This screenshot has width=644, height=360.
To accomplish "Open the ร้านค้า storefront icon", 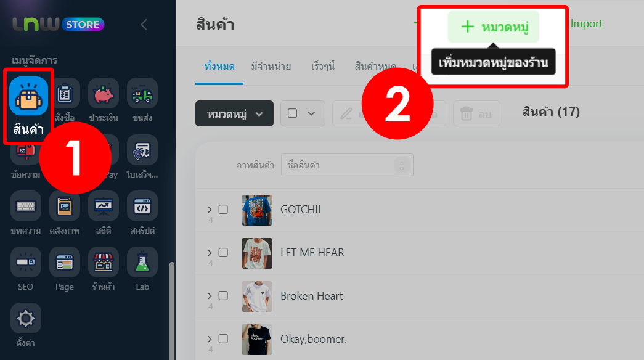I will pos(104,262).
